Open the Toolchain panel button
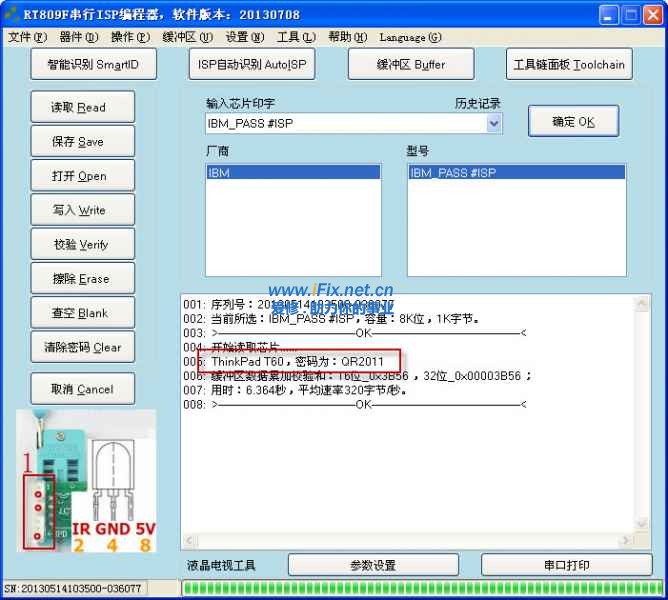This screenshot has height=600, width=668. coord(569,64)
